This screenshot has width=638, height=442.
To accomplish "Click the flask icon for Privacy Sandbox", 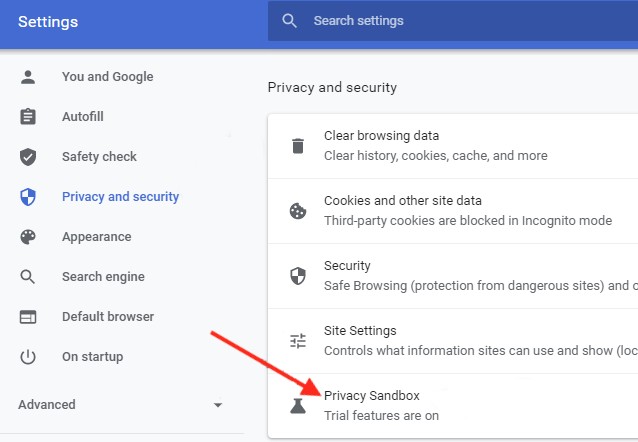I will (x=298, y=406).
